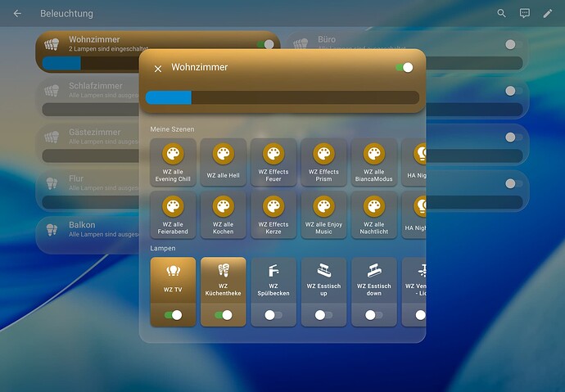Select the WZ Effects Prism scene tile
Image resolution: width=565 pixels, height=392 pixels.
pos(323,162)
